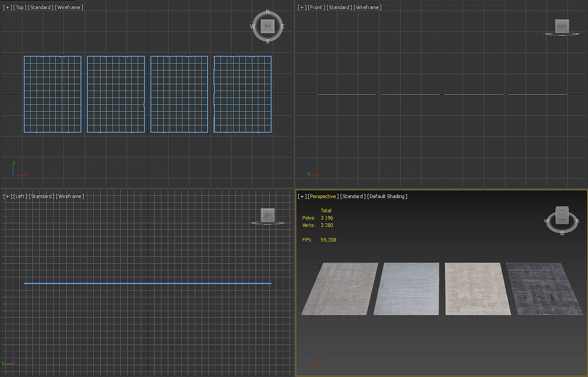Open the [Front] view label menu
Viewport: 588px width, 377px height.
(x=316, y=7)
